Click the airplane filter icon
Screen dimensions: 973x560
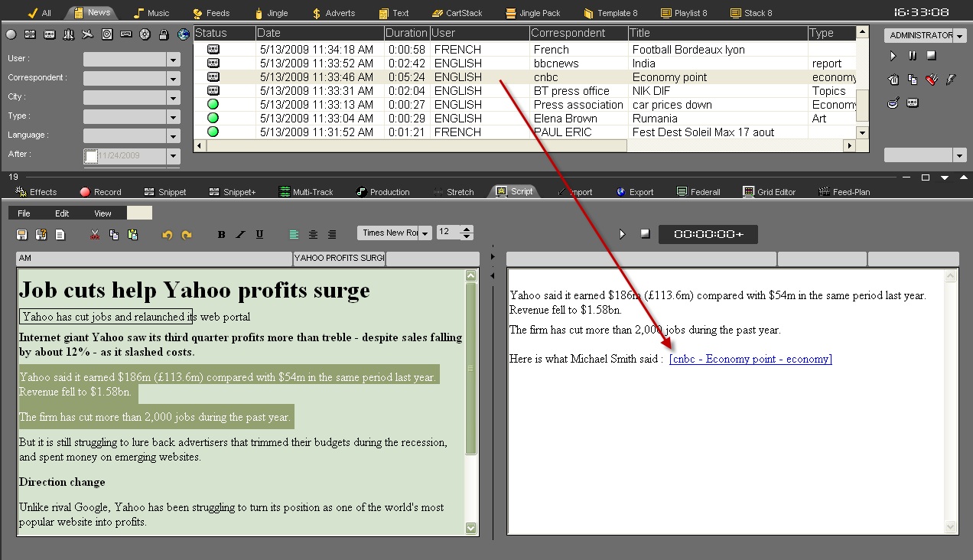tap(88, 34)
